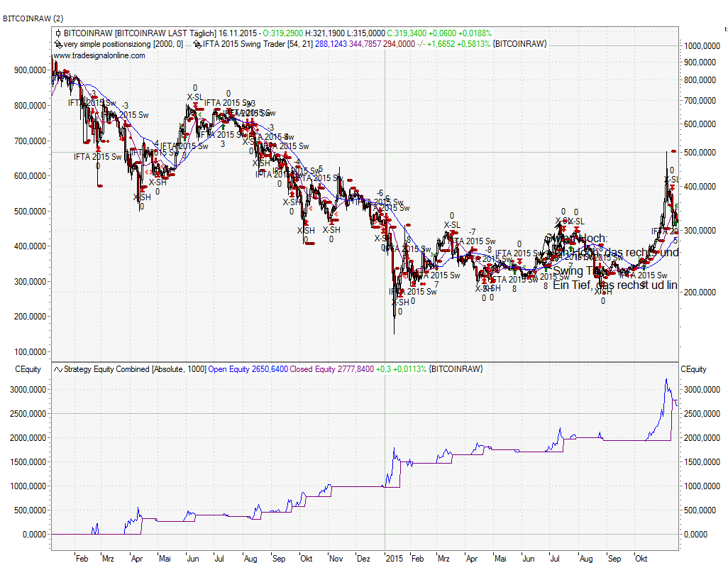Image resolution: width=728 pixels, height=563 pixels.
Task: Click the small marker at the top right edge
Action: [x=725, y=29]
